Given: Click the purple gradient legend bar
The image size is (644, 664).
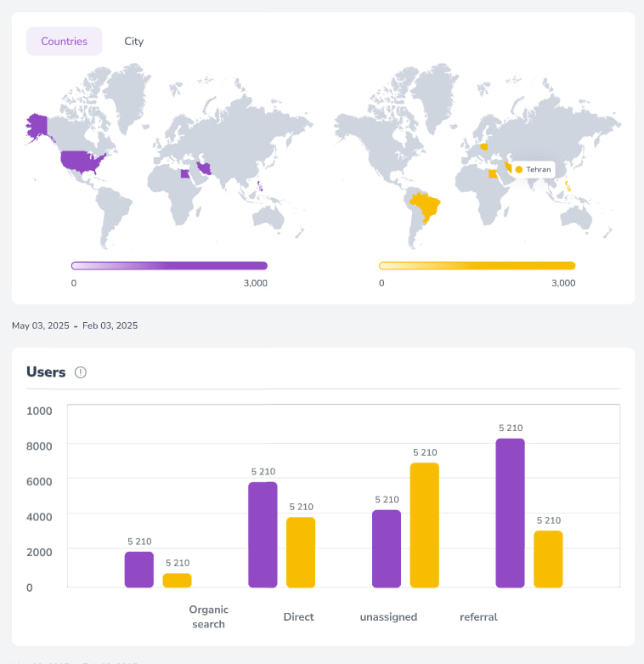Looking at the screenshot, I should click(x=169, y=265).
